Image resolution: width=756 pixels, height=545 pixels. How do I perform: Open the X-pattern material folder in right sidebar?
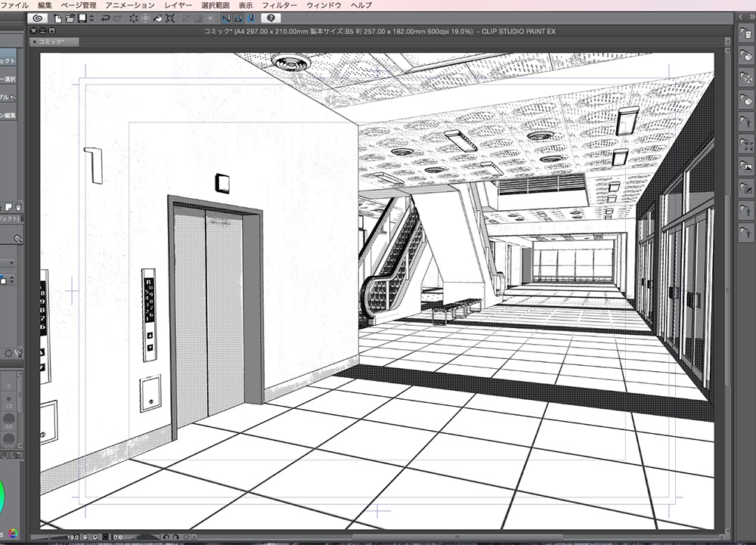[746, 78]
